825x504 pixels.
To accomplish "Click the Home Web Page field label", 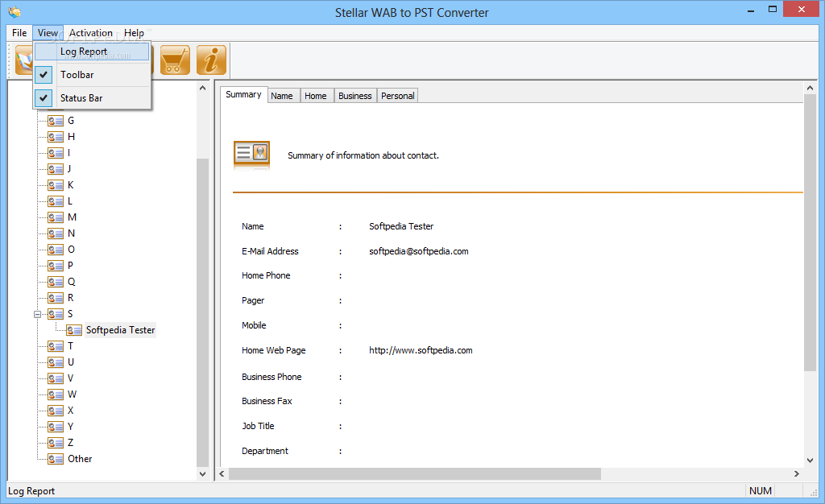I will (x=274, y=350).
